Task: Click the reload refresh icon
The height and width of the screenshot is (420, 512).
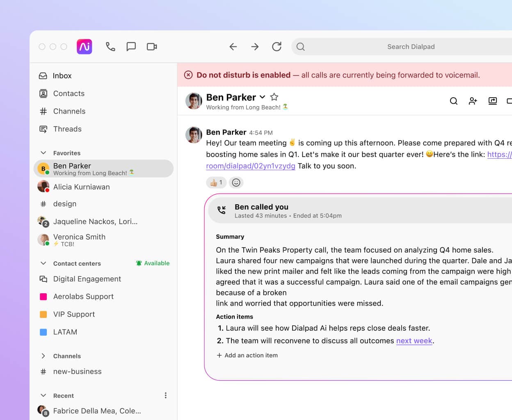Action: point(277,47)
